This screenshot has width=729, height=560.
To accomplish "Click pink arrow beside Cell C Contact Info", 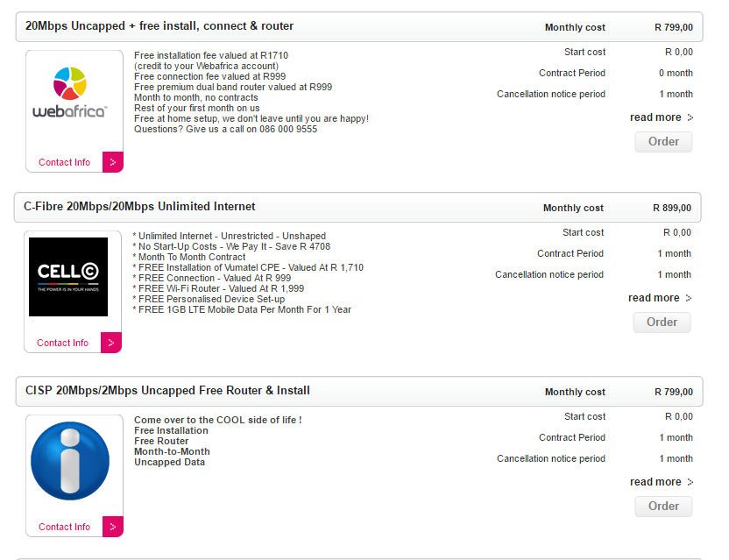I will point(111,343).
